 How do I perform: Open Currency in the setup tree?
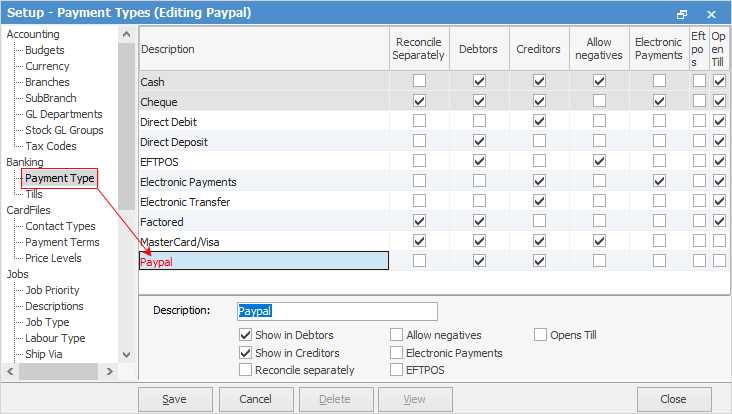pos(47,66)
